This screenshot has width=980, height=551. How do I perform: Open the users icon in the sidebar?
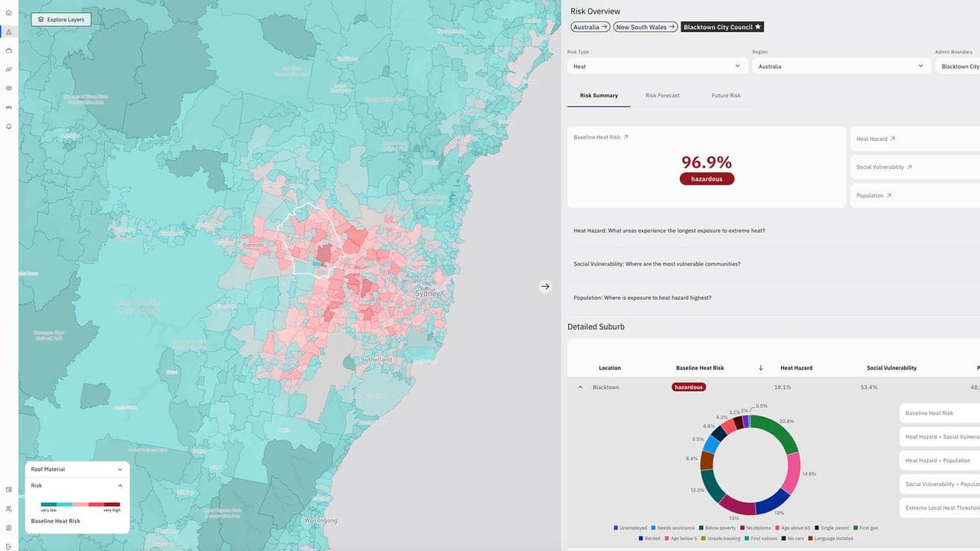pos(8,509)
